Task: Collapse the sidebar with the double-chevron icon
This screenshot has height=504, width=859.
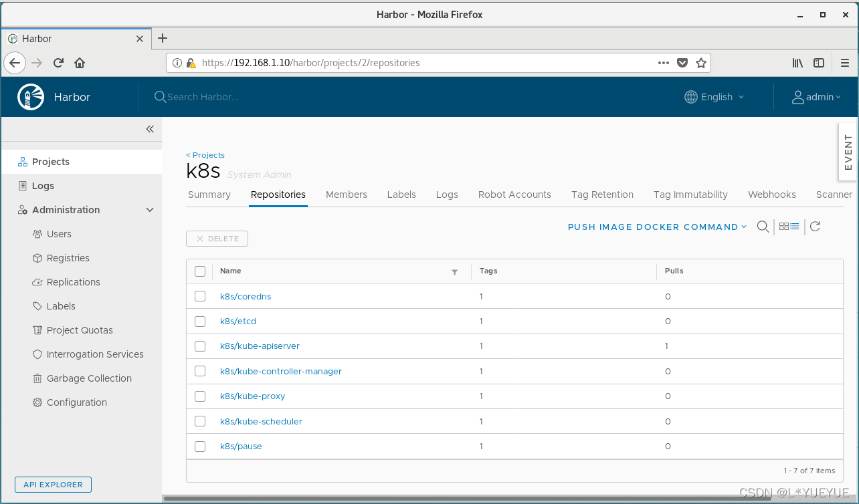Action: 150,129
